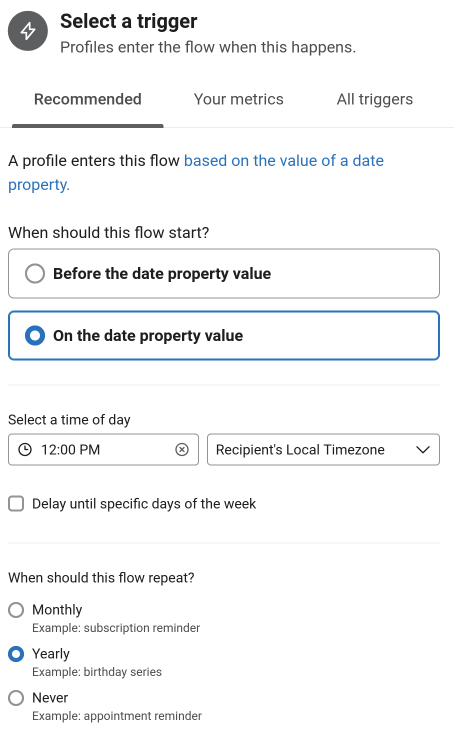Click the Monthly subscription reminder example text

point(116,628)
